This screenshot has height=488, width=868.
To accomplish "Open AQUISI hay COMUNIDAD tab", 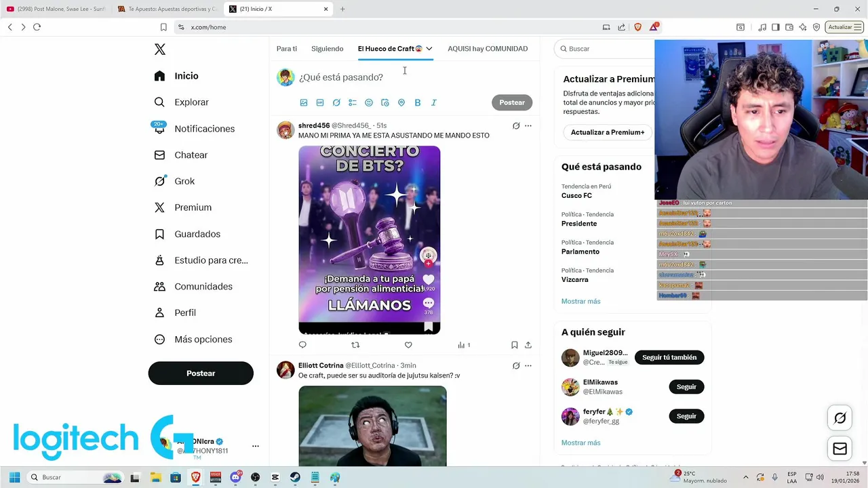I will pyautogui.click(x=488, y=49).
